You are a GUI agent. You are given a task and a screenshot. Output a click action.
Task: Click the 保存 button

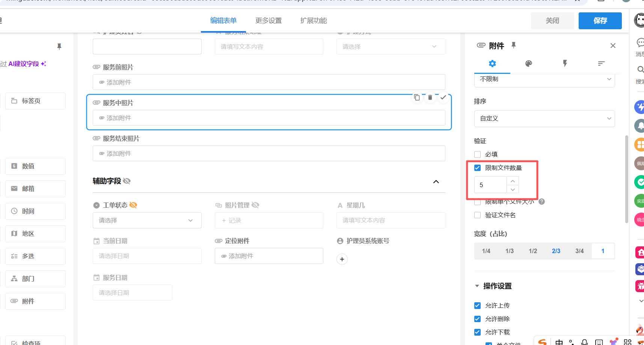[x=600, y=21]
